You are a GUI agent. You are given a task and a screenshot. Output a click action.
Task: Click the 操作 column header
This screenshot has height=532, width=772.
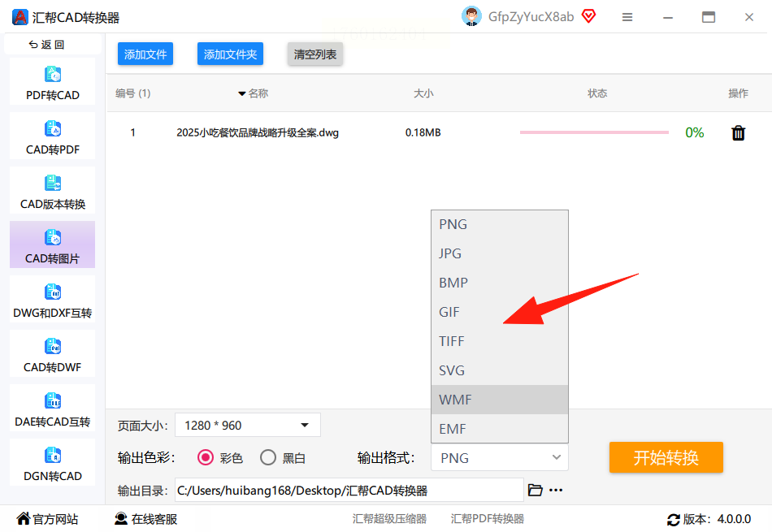point(738,93)
